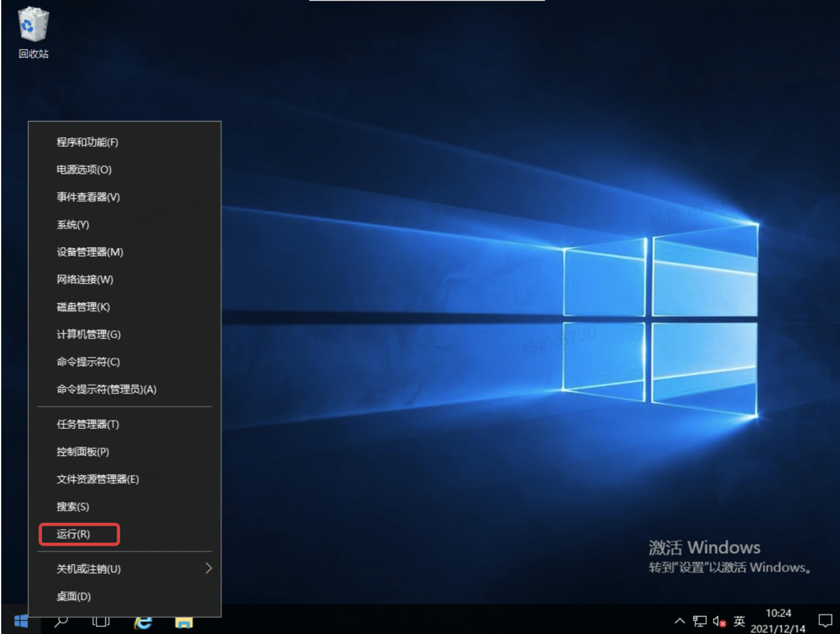Choose 事件查看器(V) in the menu
This screenshot has height=634, width=840.
[124, 197]
